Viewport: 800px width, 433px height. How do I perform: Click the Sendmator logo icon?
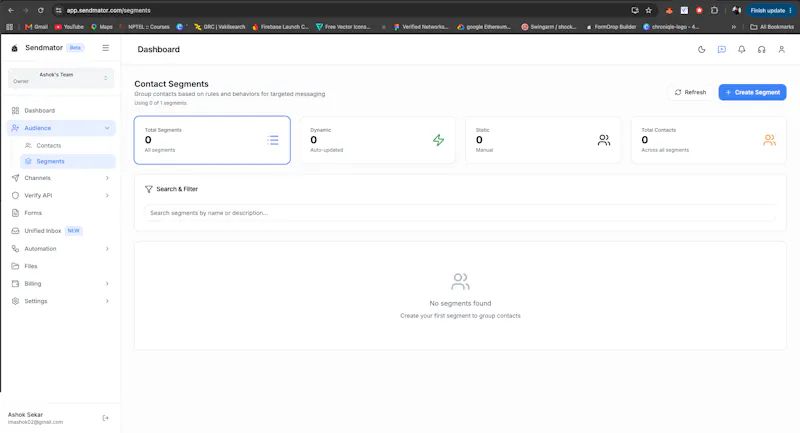pyautogui.click(x=15, y=48)
